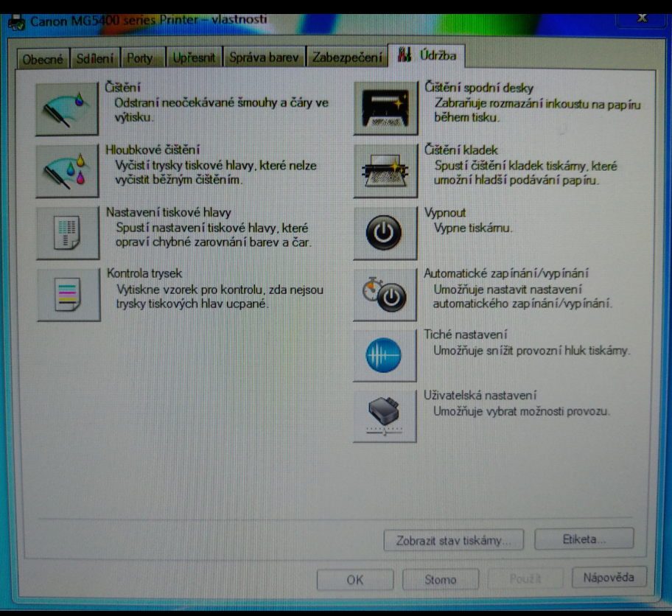Click the 'Vypnout' heading text
Viewport: 672px width, 616px height.
pyautogui.click(x=445, y=213)
